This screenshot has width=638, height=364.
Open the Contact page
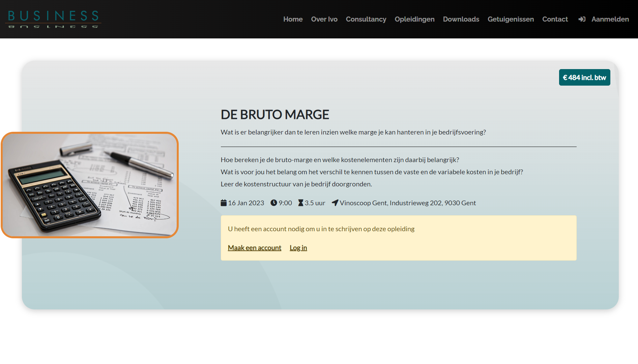click(555, 19)
